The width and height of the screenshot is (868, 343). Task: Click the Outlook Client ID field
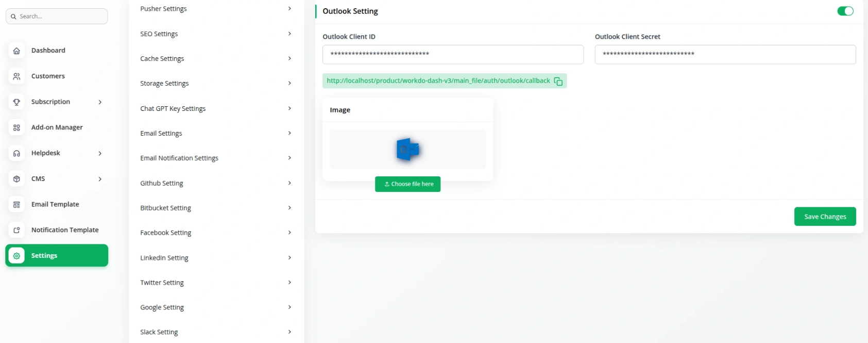pyautogui.click(x=453, y=55)
